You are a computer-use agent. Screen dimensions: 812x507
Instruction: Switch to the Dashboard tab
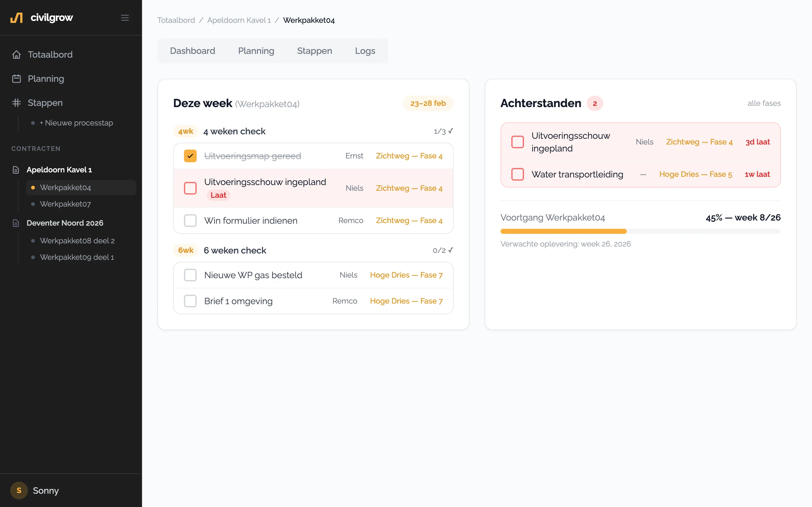point(193,51)
